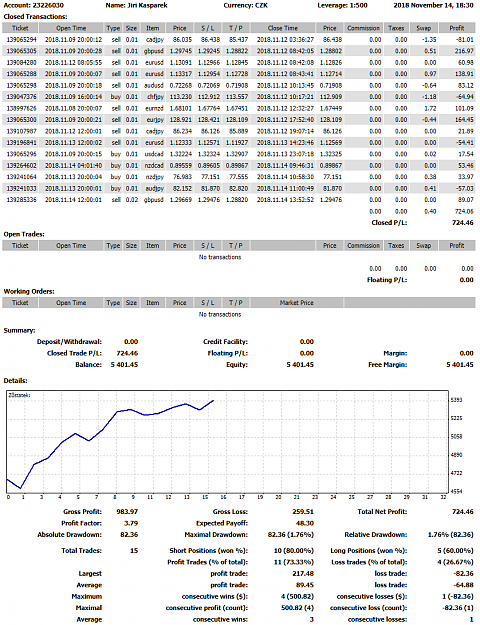This screenshot has width=480, height=625.
Task: Select ticket 139241064
Action: tap(22, 177)
